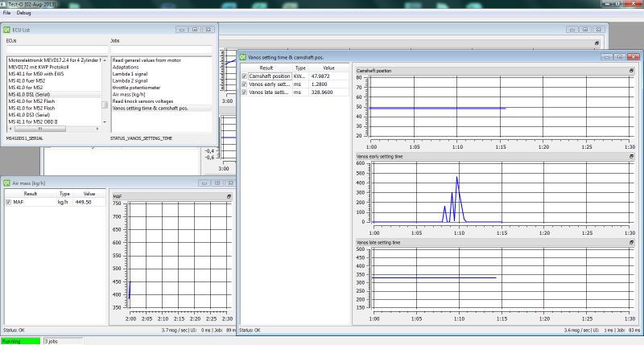Click the green Running status indicator
This screenshot has width=644, height=345.
(21, 341)
